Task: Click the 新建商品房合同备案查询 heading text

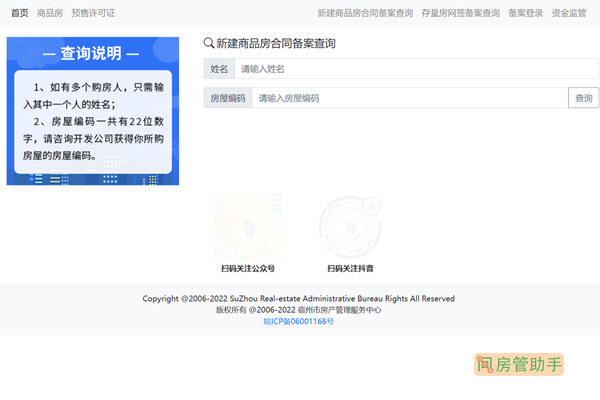Action: [276, 43]
